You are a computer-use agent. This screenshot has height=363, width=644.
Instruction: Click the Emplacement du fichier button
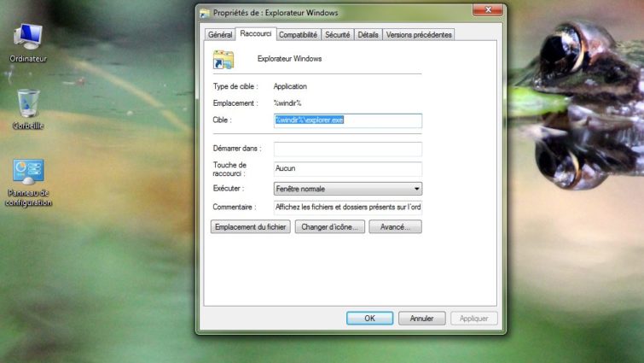(251, 227)
